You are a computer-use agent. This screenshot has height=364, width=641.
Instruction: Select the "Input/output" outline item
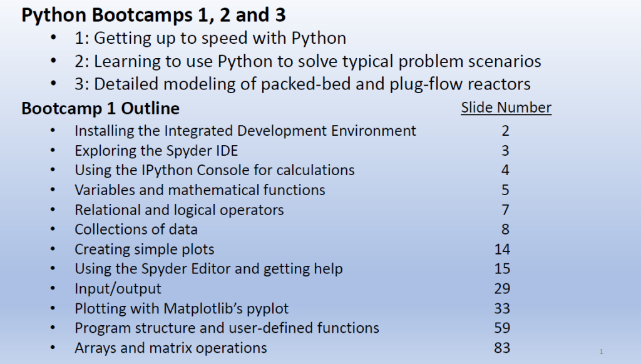point(118,288)
